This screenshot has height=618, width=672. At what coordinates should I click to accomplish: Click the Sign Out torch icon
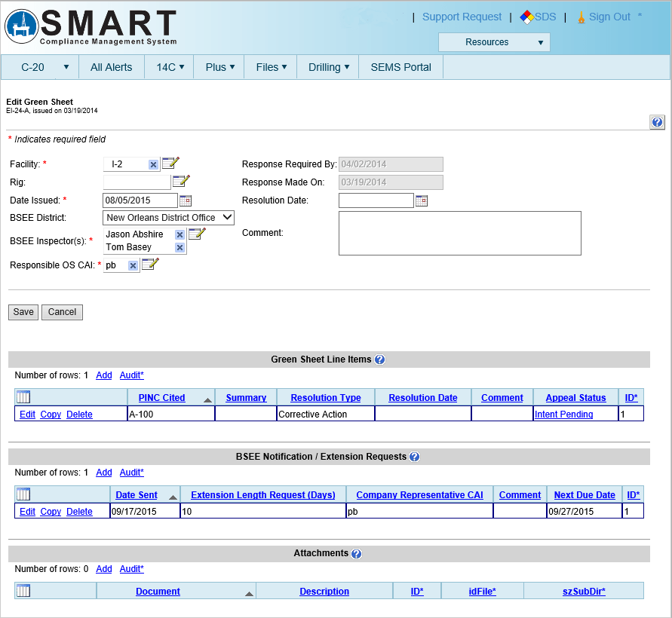point(581,17)
